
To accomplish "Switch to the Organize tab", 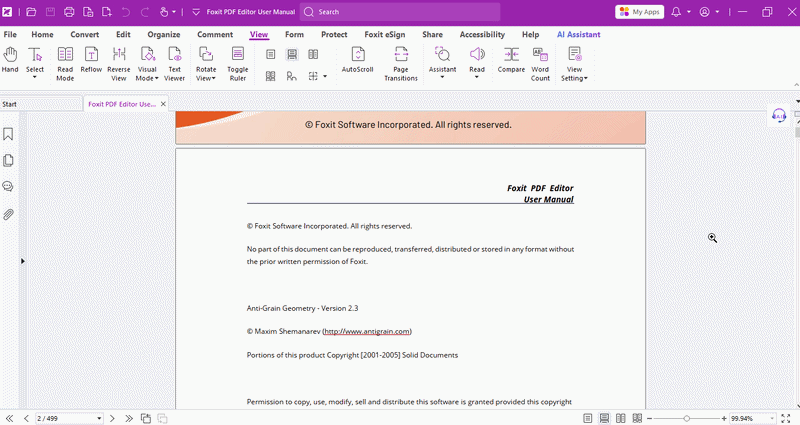I will [x=164, y=34].
